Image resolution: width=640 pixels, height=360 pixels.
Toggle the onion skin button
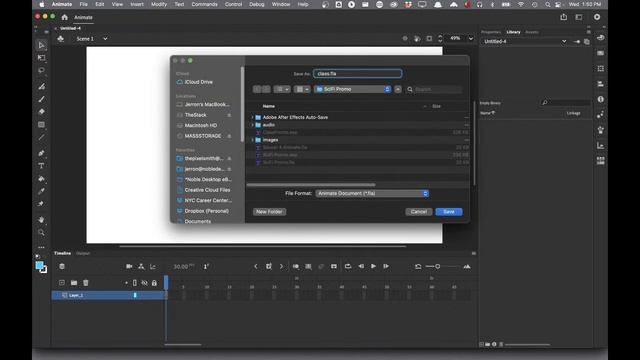pyautogui.click(x=296, y=267)
